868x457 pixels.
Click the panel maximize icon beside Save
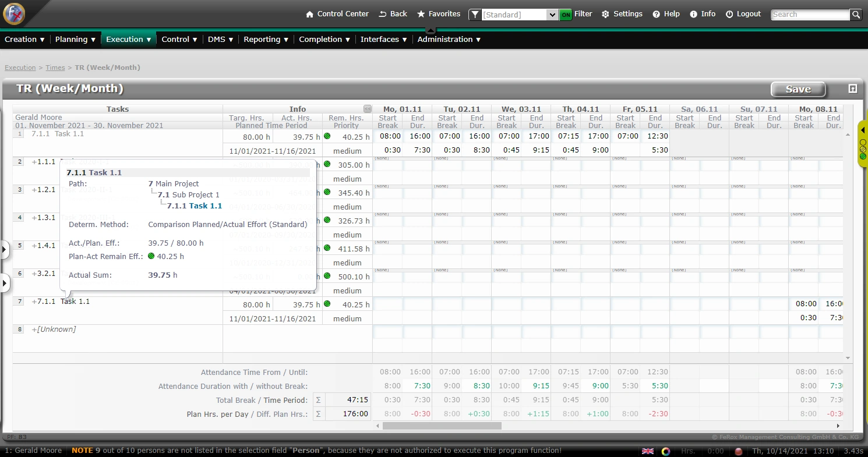click(852, 88)
